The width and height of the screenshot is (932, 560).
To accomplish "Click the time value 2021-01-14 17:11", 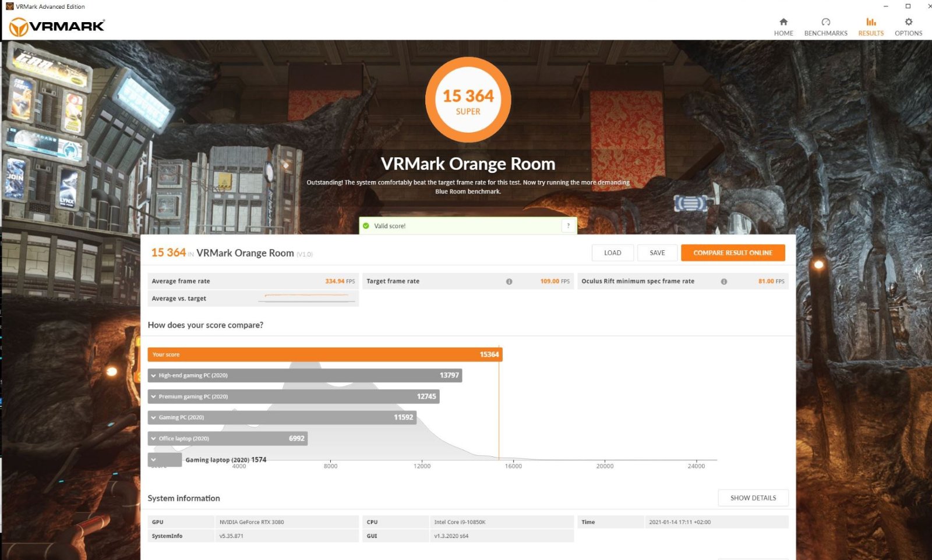I will click(680, 522).
